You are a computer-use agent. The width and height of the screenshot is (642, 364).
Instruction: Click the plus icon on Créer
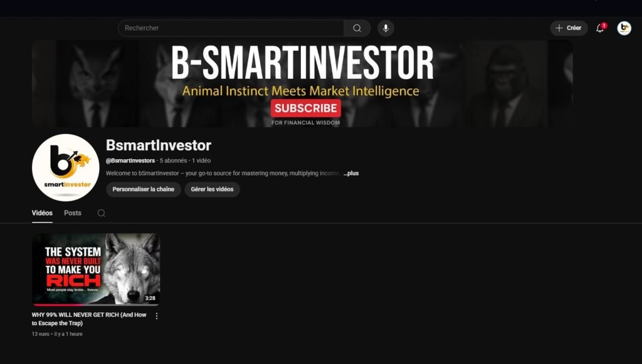559,28
